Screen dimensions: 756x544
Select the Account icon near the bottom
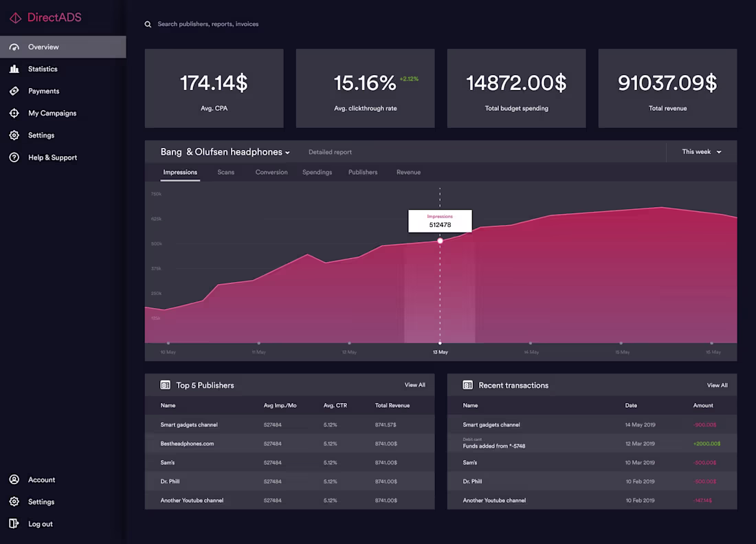click(14, 479)
